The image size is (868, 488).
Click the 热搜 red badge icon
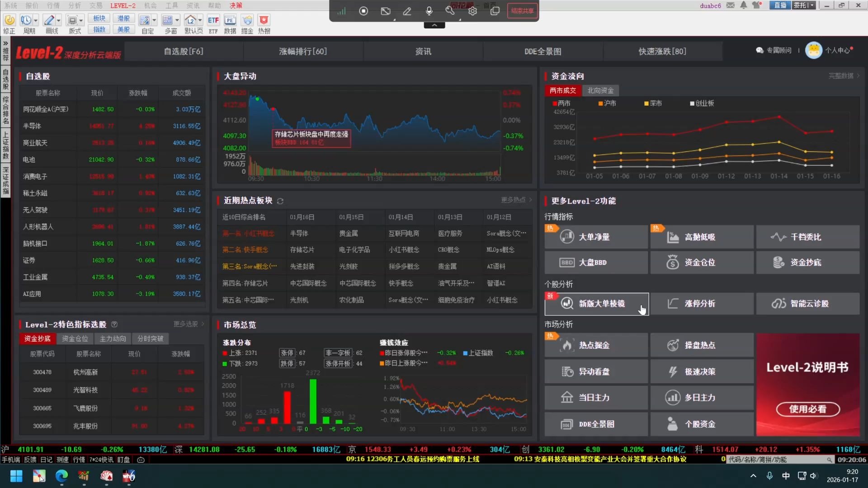click(264, 21)
